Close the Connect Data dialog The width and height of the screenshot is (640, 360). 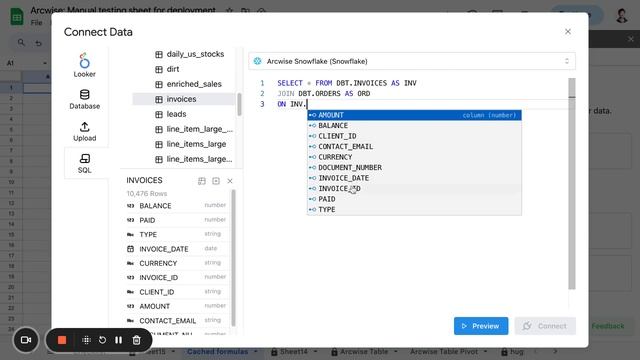tap(568, 31)
